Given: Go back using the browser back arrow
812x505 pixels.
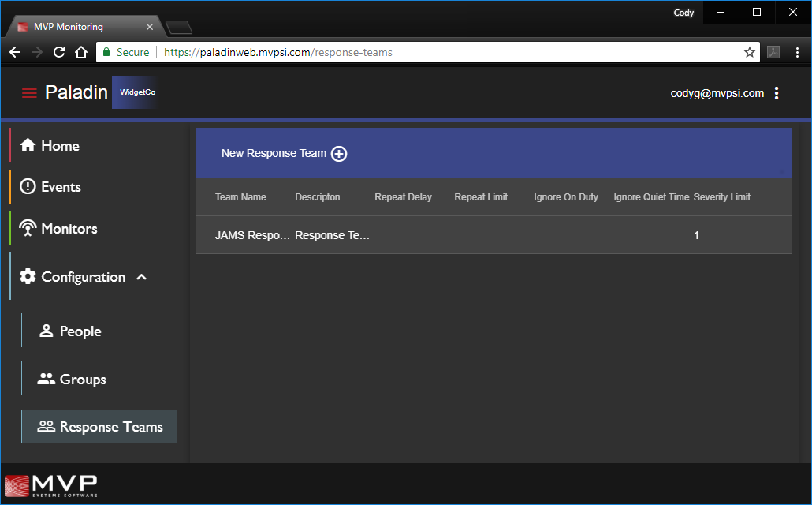Looking at the screenshot, I should 15,53.
